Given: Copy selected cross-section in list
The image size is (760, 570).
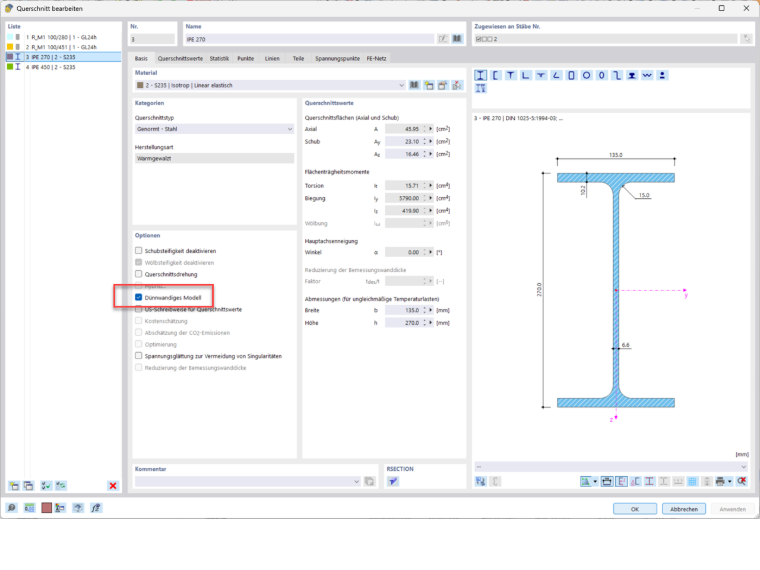Looking at the screenshot, I should coord(29,486).
